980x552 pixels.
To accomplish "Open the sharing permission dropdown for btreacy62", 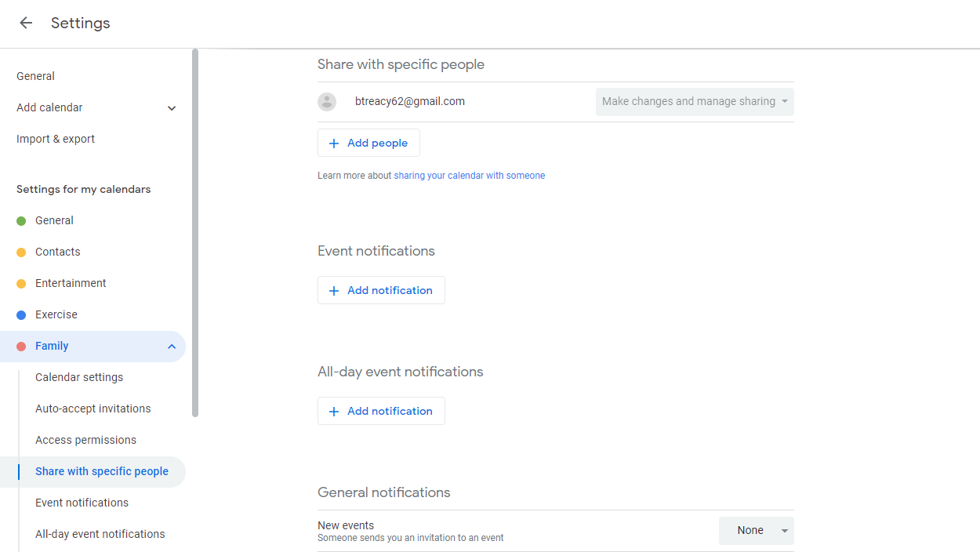I will 695,102.
